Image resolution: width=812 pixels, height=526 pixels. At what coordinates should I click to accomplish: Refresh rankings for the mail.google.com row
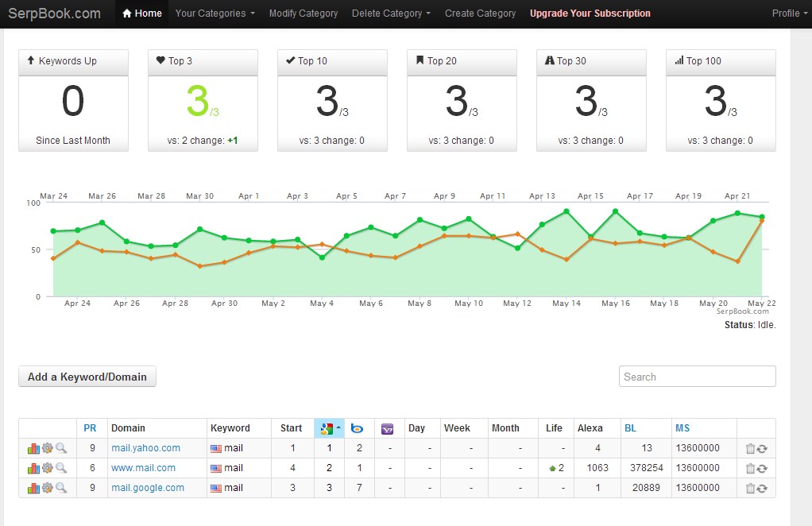[762, 488]
